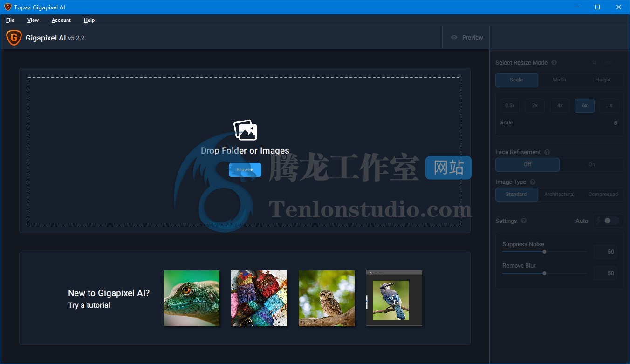The width and height of the screenshot is (630, 364).
Task: Close the Topaz Gigapixel AI window
Action: click(x=619, y=7)
